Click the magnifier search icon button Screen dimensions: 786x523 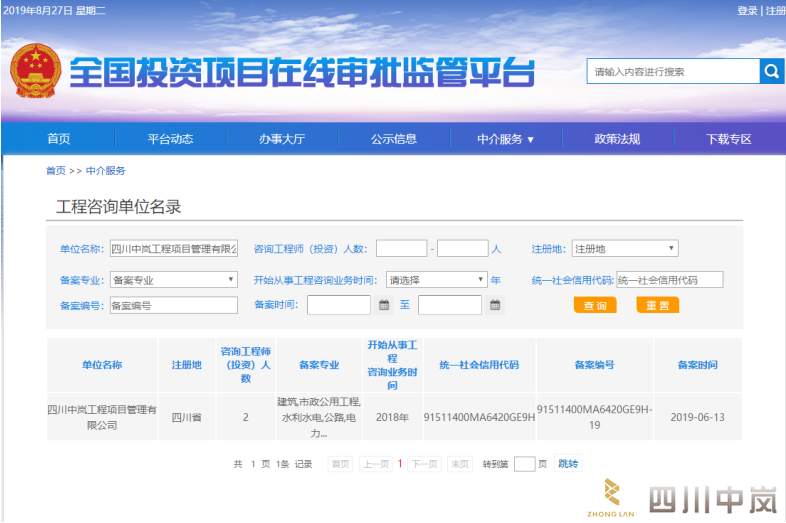point(772,72)
